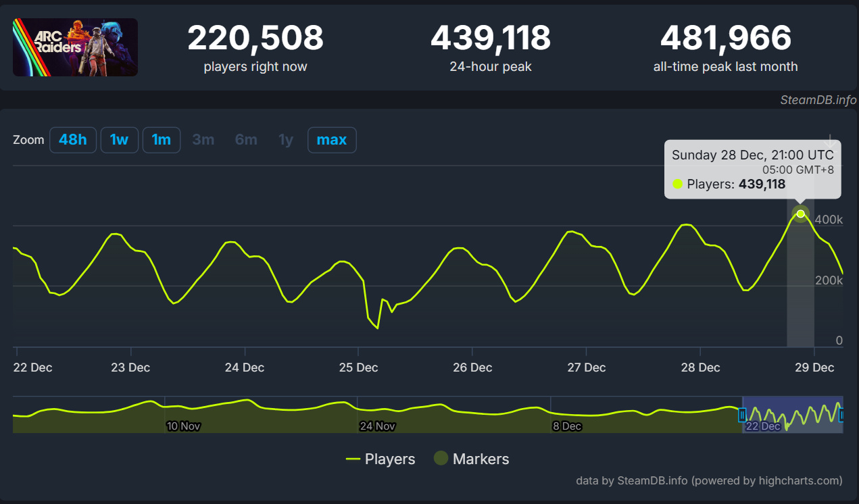Set chart zoom to 1m
This screenshot has height=504, width=859.
[x=162, y=140]
